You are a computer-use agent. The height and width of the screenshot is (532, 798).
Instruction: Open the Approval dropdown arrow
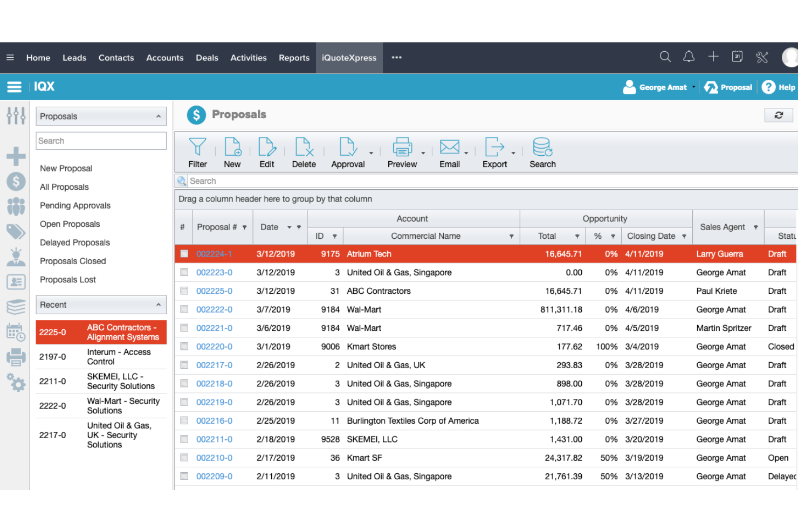pos(371,153)
